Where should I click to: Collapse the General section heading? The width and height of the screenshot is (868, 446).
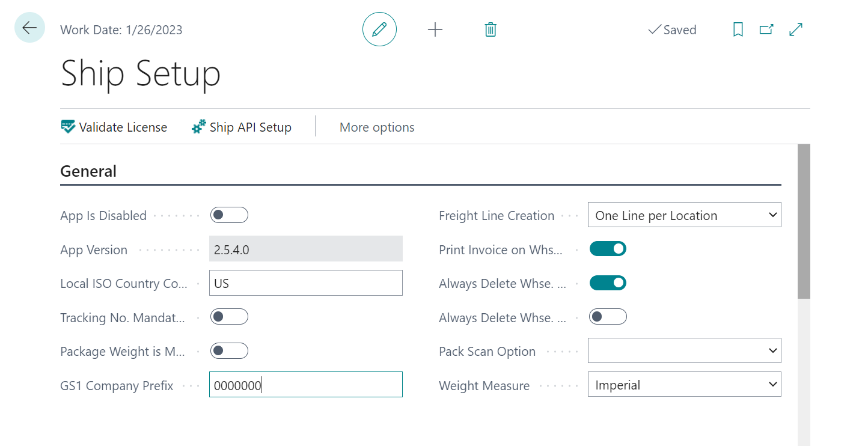[x=88, y=171]
